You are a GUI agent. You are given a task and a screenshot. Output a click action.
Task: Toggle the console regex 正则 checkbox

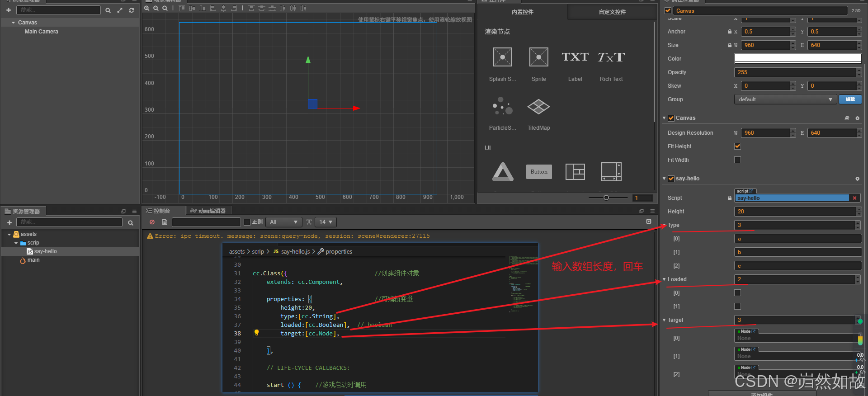tap(247, 222)
